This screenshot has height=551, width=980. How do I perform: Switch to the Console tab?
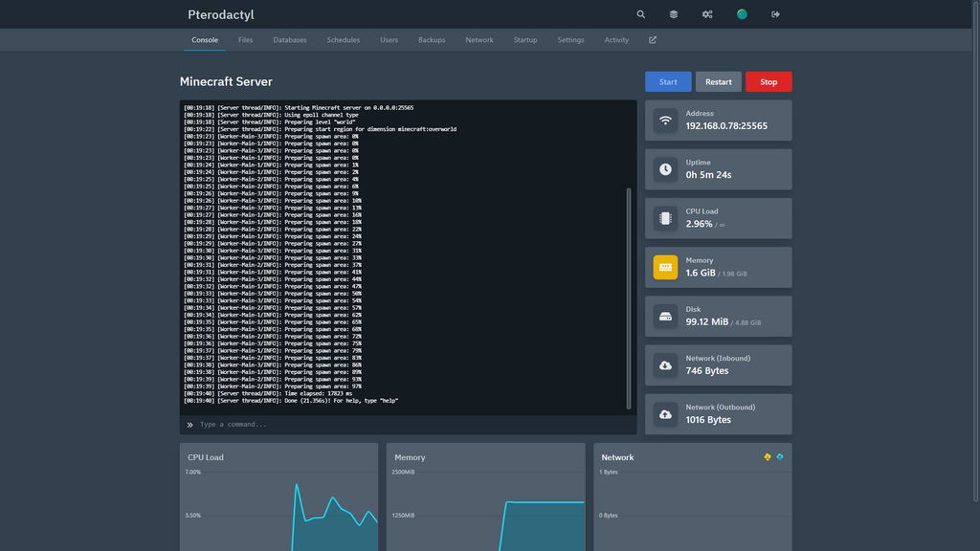[x=205, y=40]
